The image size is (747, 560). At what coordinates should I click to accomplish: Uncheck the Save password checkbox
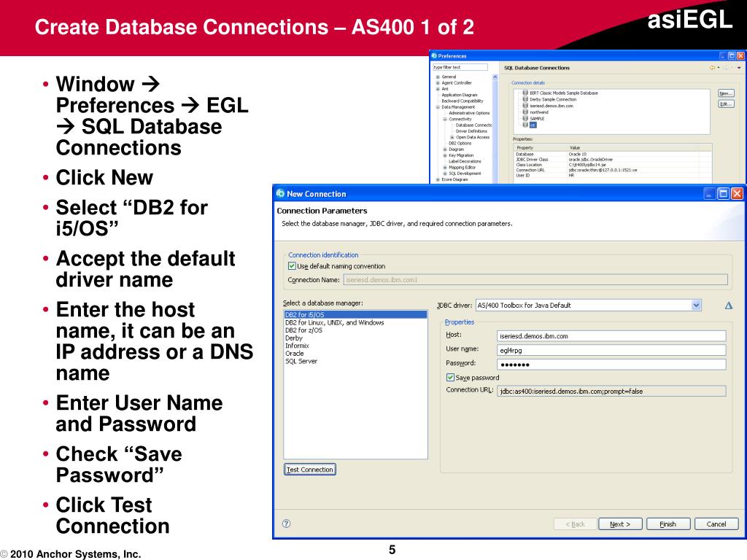click(450, 377)
